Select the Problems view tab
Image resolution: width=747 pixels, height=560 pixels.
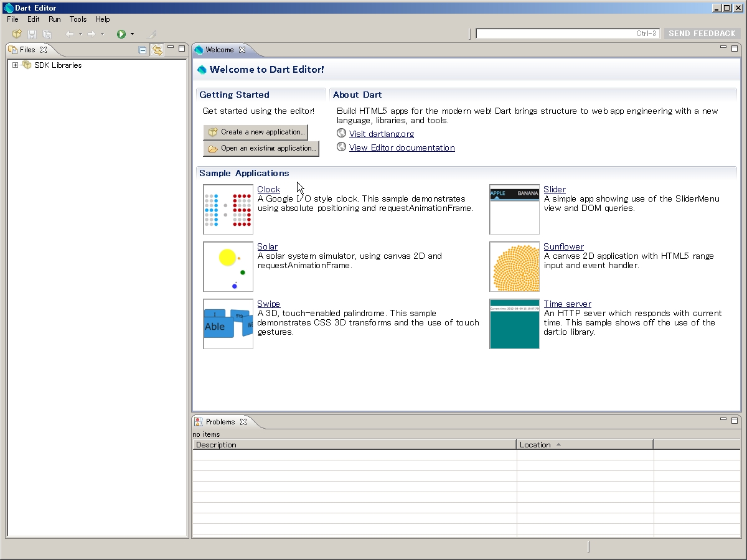click(x=220, y=422)
